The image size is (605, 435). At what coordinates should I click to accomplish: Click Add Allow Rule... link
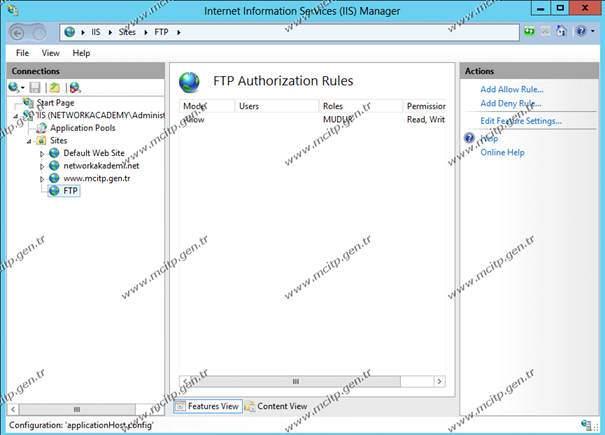tap(512, 90)
